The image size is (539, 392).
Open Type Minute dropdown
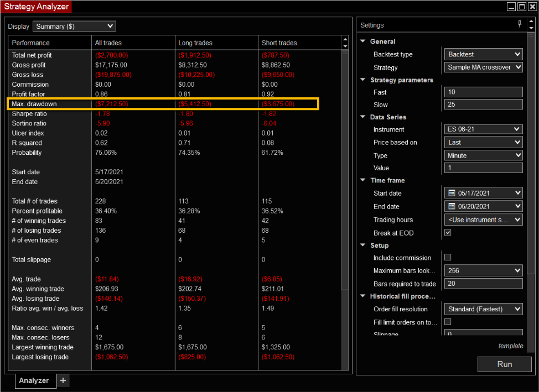pyautogui.click(x=483, y=155)
